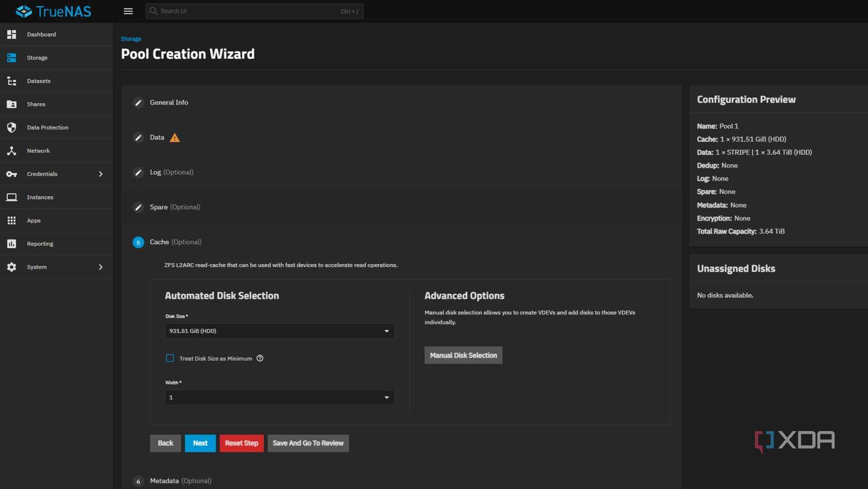
Task: Enable Treat Disk Size as Minimum checkbox
Action: (x=170, y=358)
